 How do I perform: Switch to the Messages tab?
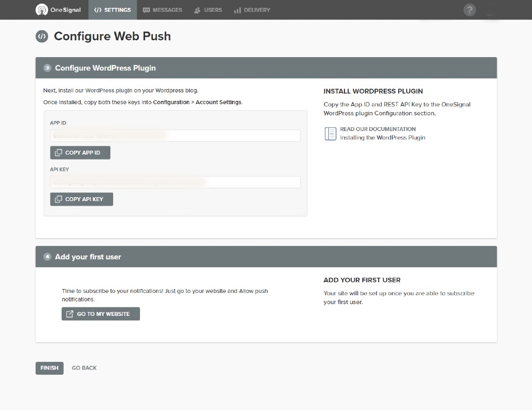click(162, 10)
